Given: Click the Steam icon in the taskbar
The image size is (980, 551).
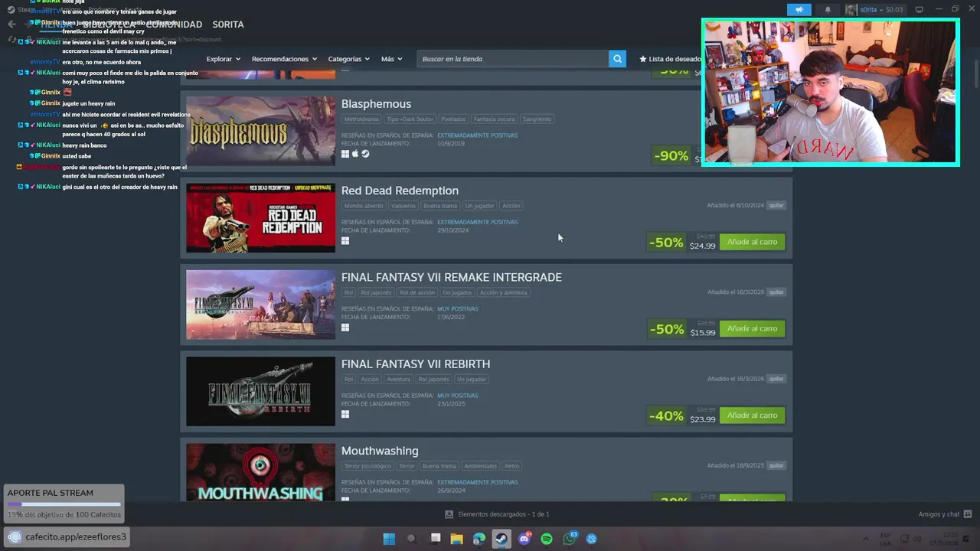Looking at the screenshot, I should coord(501,539).
